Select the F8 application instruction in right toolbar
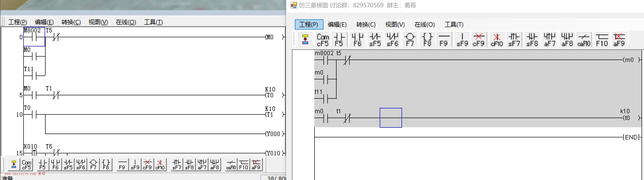Image resolution: width=644 pixels, height=180 pixels. click(427, 40)
